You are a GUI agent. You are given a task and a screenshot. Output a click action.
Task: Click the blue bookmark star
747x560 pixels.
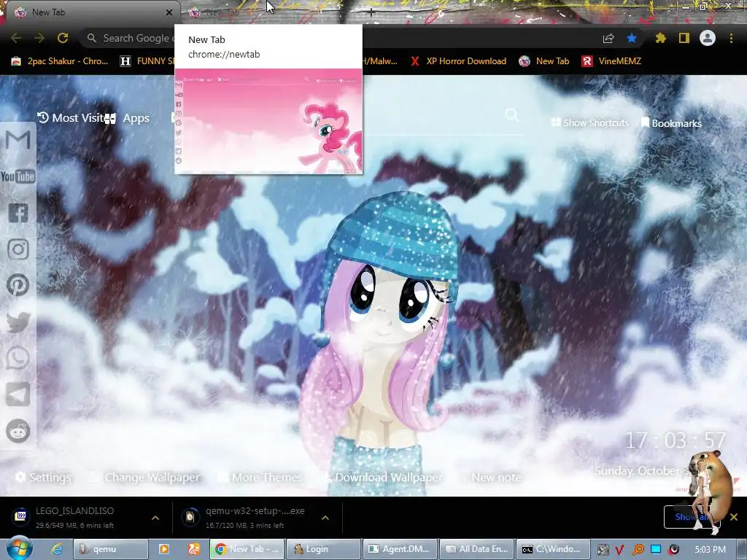click(x=632, y=39)
